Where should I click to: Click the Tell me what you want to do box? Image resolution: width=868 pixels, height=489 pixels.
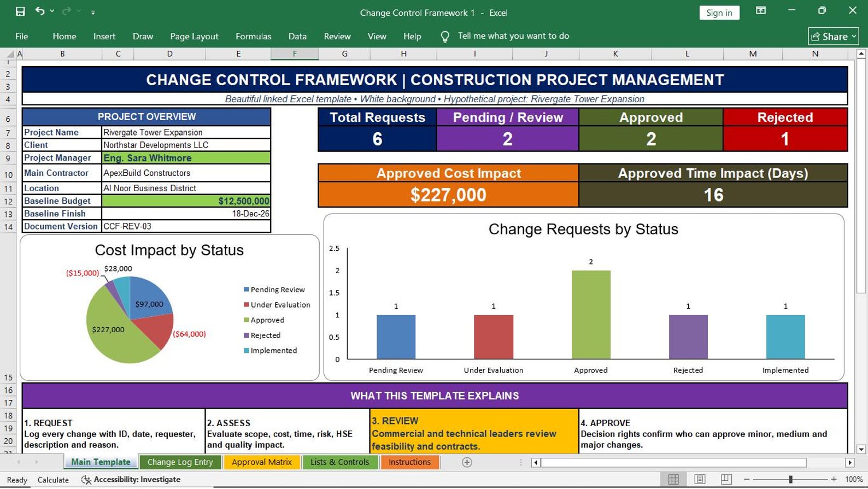513,36
